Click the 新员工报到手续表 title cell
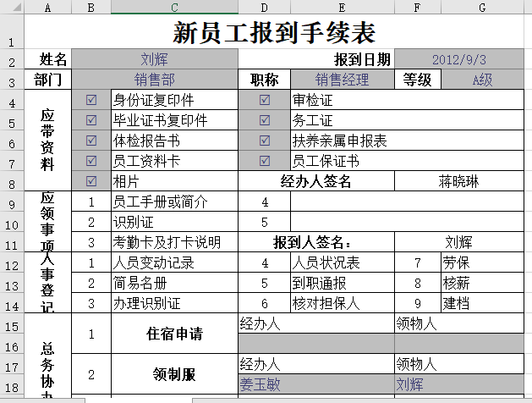This screenshot has height=403, width=532. click(x=274, y=33)
